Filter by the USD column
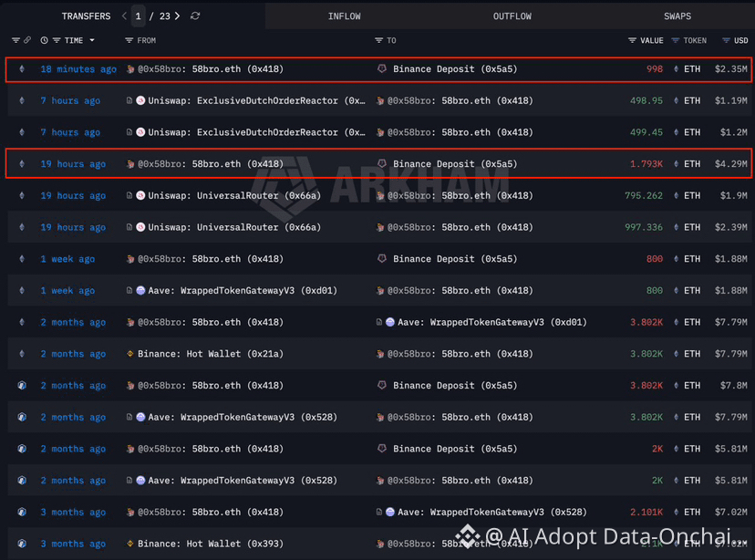 coord(726,40)
